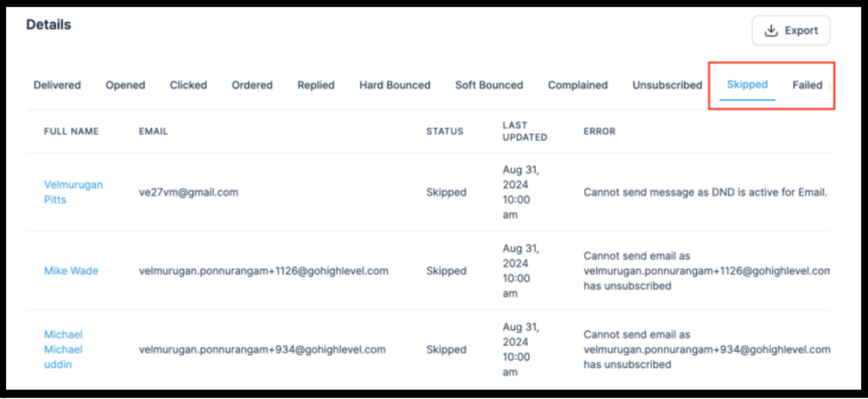This screenshot has height=399, width=868.
Task: Open Velmurugan Pitts contact link
Action: (73, 192)
